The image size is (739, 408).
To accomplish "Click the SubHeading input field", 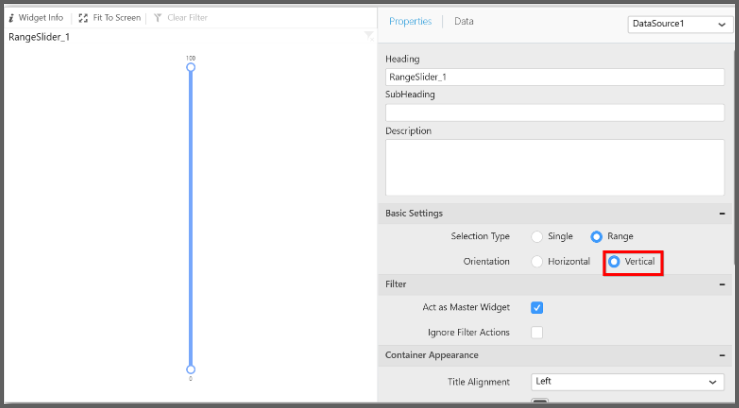I will pyautogui.click(x=554, y=112).
